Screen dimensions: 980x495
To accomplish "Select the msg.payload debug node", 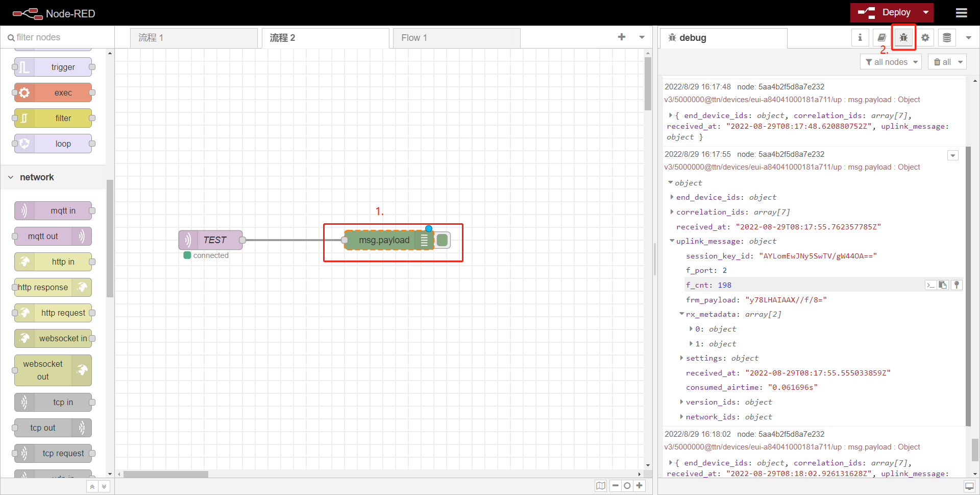I will click(x=389, y=240).
